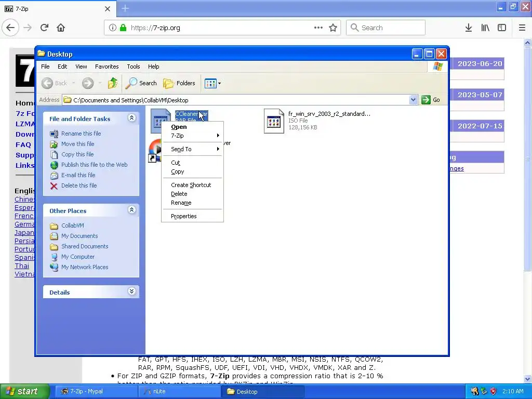Toggle Firefox sidebar icon
The width and height of the screenshot is (532, 399).
(x=502, y=28)
